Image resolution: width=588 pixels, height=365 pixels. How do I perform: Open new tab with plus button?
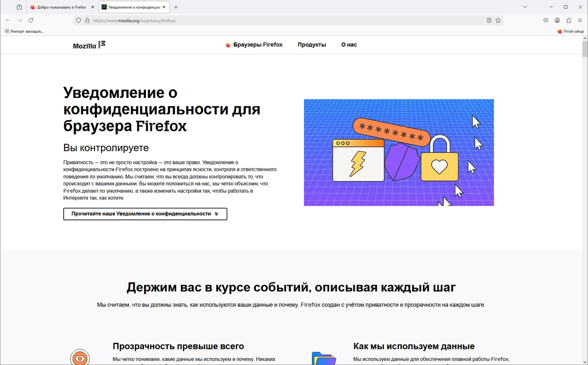click(x=176, y=7)
